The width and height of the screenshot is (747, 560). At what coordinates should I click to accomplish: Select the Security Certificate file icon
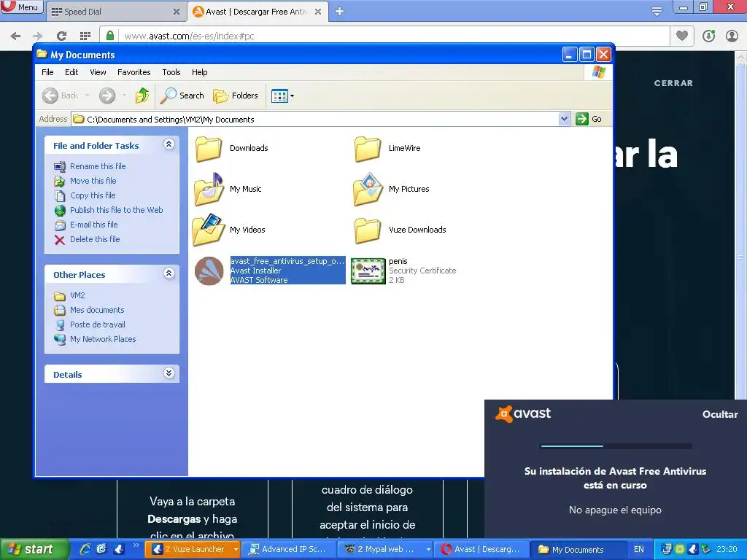tap(368, 271)
